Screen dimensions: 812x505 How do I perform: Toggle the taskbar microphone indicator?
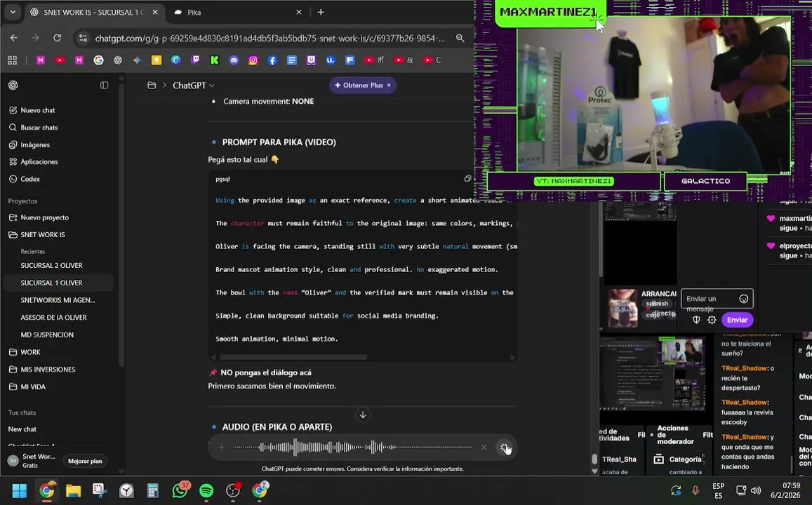[x=695, y=490]
